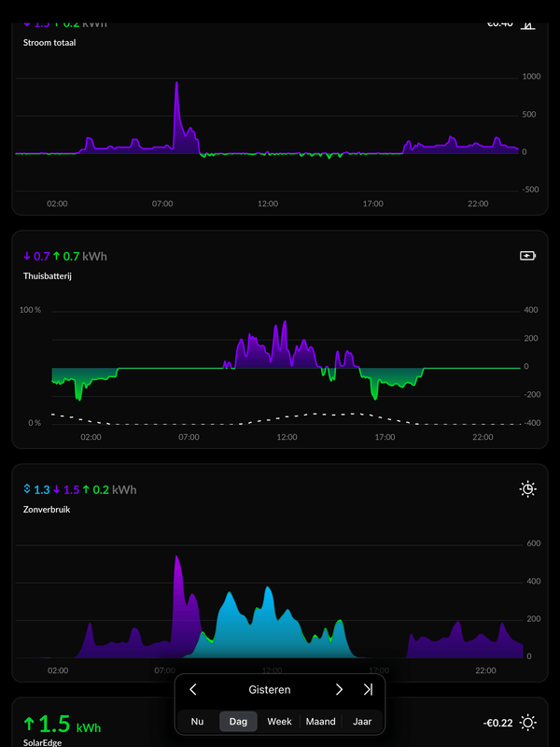This screenshot has width=560, height=747.
Task: Tap the Zonverbruik sun clock icon
Action: 527,489
